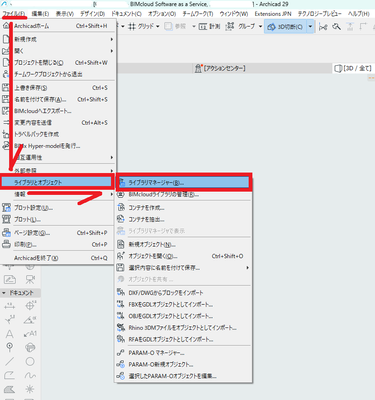Switch to the [3D / 全て] tab
Screen dimensions: 375x400
353,68
